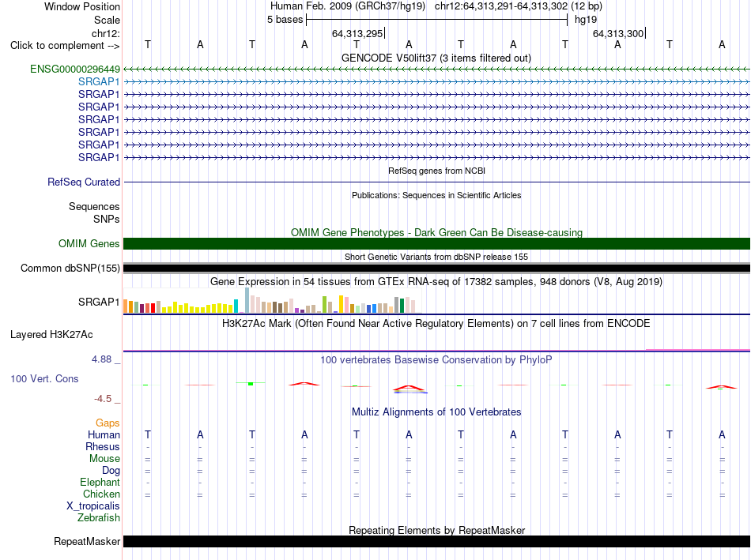Click the black RepeatMasker element bar
Screen dimensions: 751x560
[x=436, y=541]
